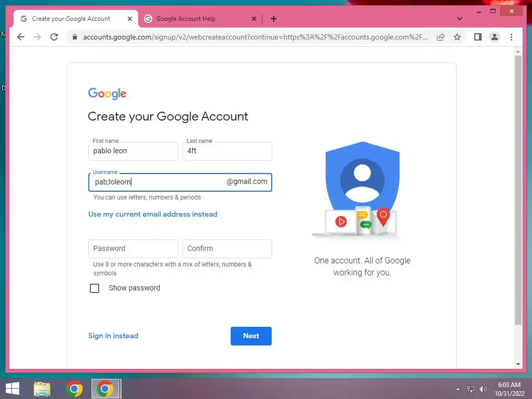The image size is (532, 399).
Task: Switch to the Google Account Help tab
Action: pos(200,19)
